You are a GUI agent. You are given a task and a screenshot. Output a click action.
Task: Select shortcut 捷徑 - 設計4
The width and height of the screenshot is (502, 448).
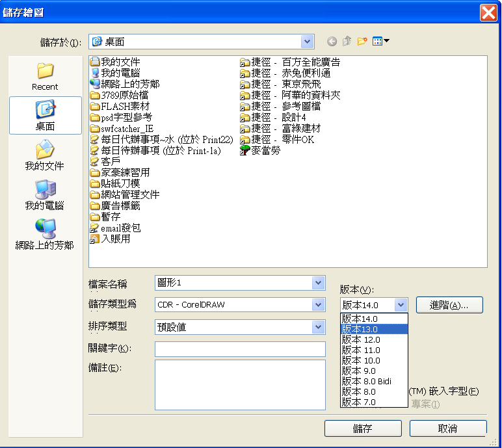[x=273, y=118]
